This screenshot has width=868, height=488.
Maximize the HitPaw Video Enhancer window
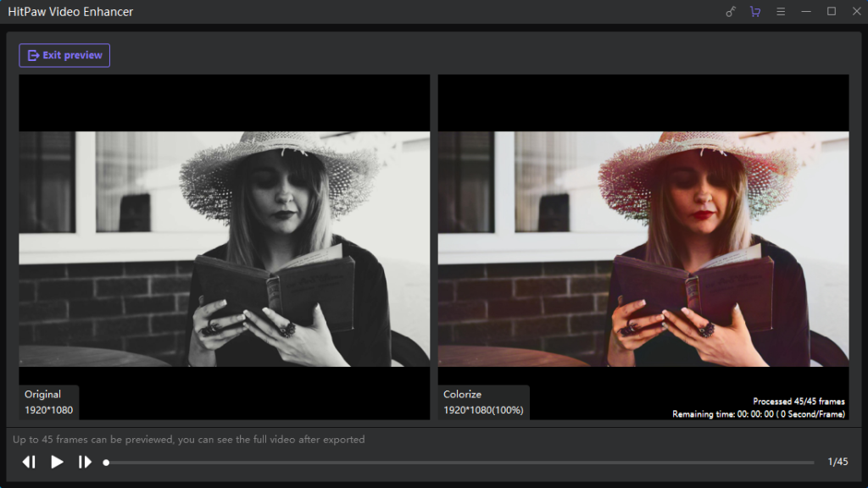point(831,12)
